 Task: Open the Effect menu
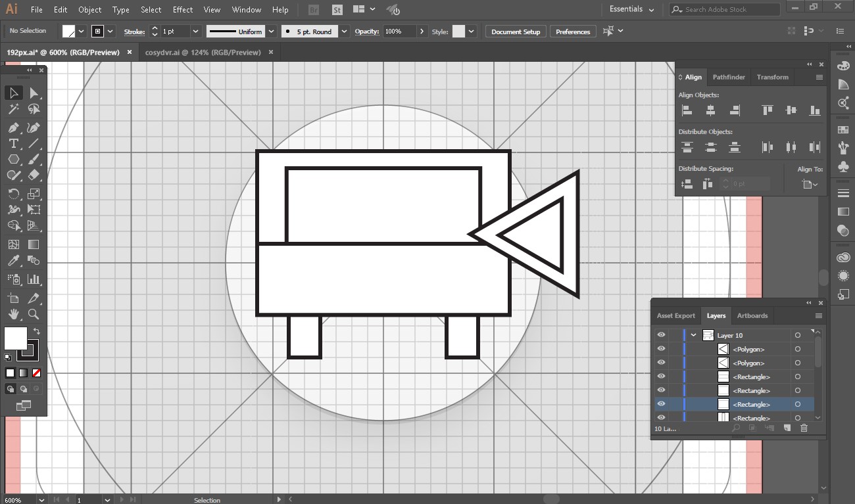[183, 10]
